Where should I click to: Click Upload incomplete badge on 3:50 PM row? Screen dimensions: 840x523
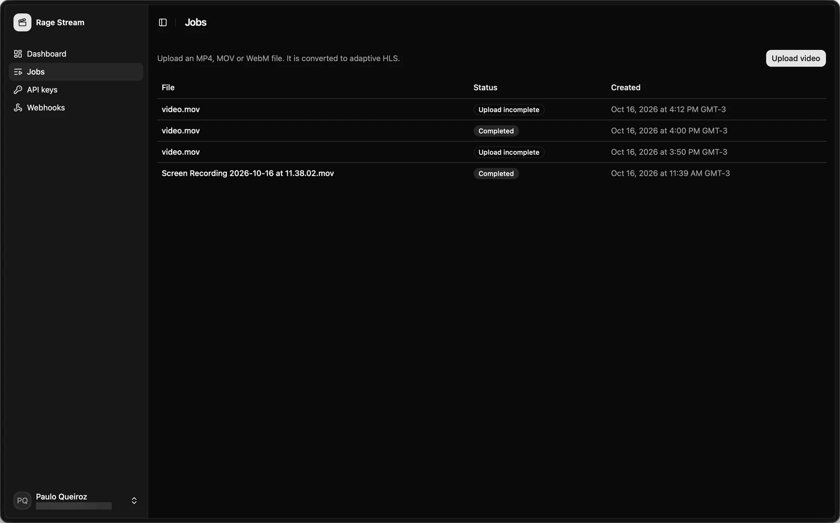point(509,152)
